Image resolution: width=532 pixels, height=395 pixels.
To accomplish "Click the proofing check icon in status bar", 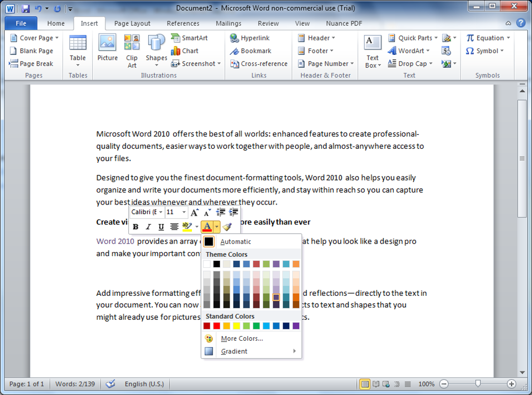I will tap(110, 384).
